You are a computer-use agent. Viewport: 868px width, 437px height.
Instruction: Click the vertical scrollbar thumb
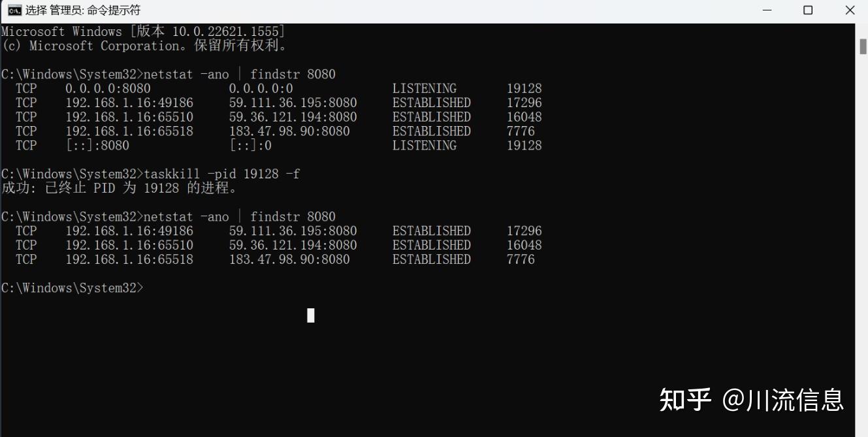[x=862, y=46]
